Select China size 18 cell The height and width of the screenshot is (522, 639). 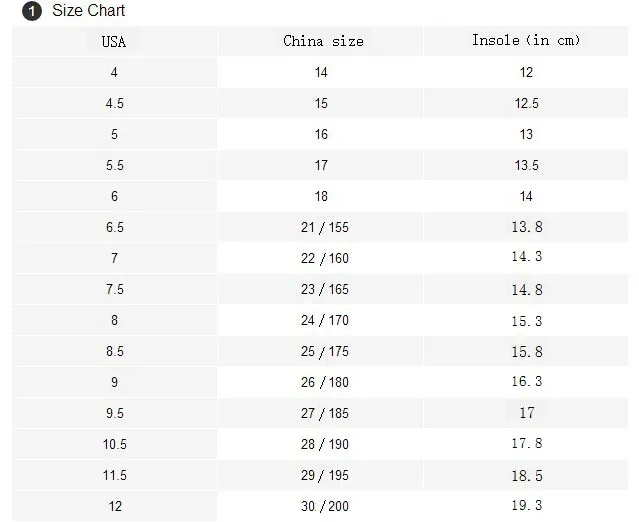pos(320,196)
